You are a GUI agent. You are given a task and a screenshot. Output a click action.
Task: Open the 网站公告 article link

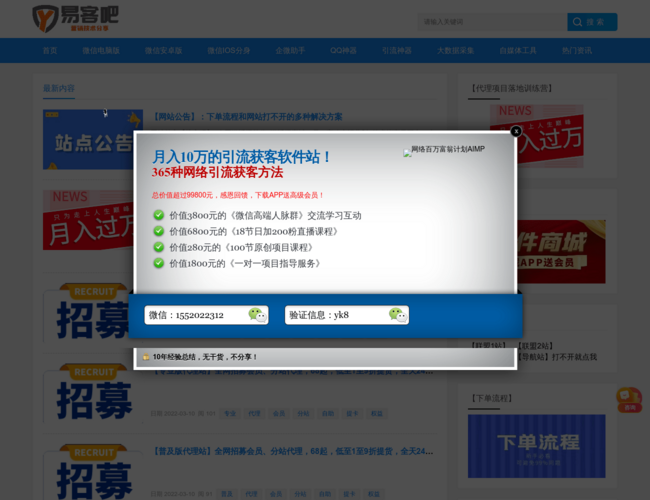tap(246, 117)
